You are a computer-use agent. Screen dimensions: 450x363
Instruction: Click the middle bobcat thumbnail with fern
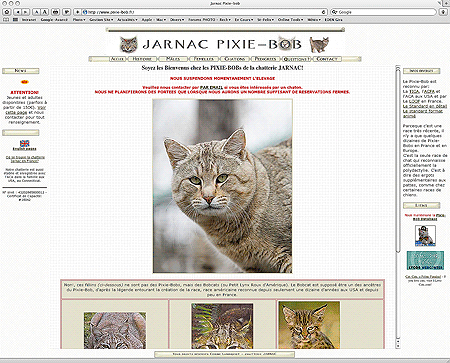point(222,326)
